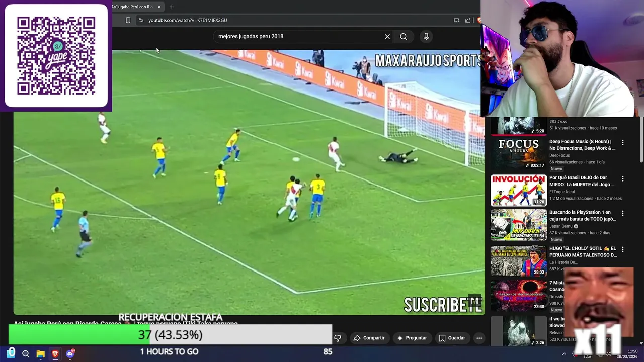Click the screen cast icon in the address bar

pyautogui.click(x=456, y=20)
